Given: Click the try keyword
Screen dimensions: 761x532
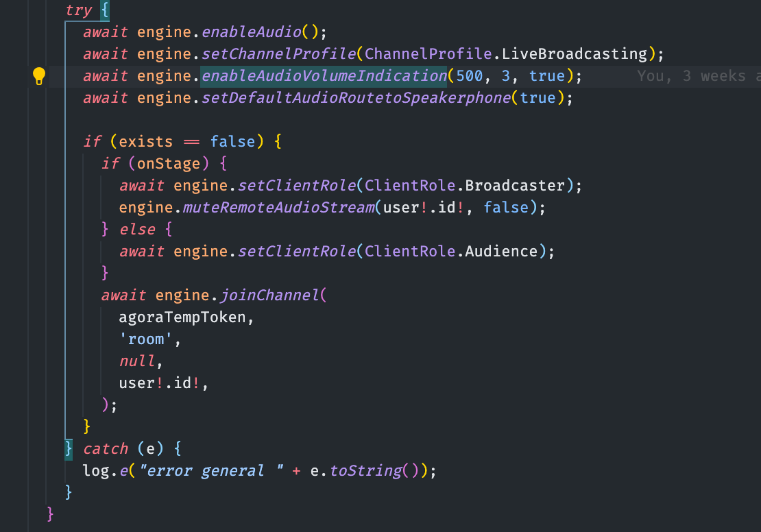Looking at the screenshot, I should [79, 10].
